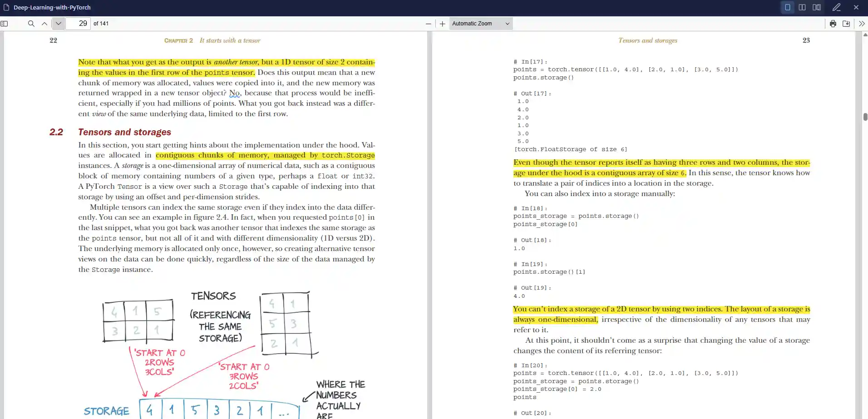Click the '# In[20]:' code line
The image size is (868, 419).
530,365
